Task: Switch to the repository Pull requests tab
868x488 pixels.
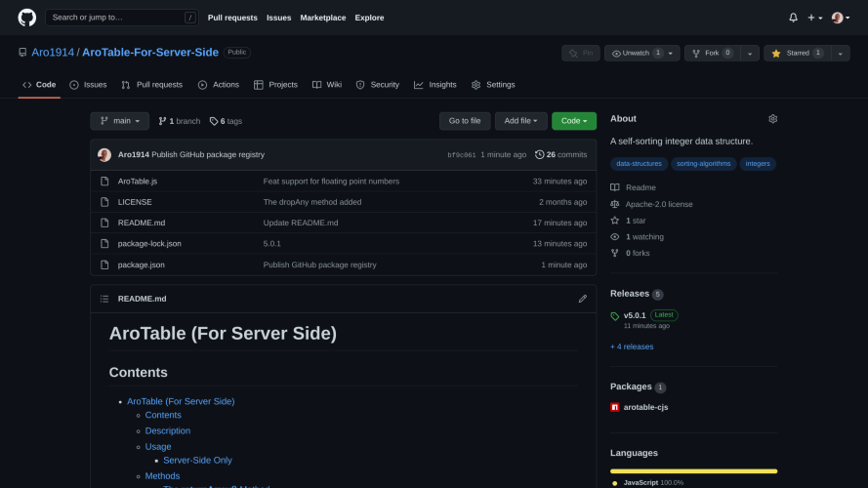Action: (152, 85)
